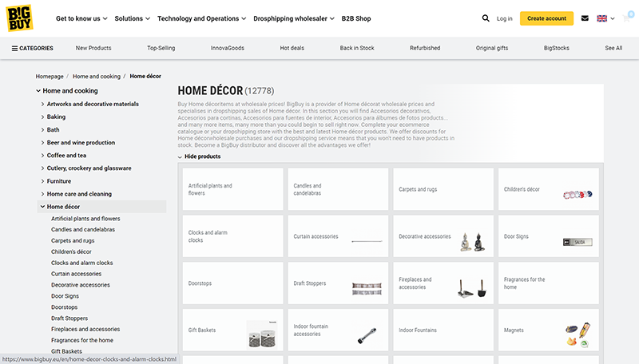639x364 pixels.
Task: Collapse the Hide products section
Action: click(x=199, y=156)
